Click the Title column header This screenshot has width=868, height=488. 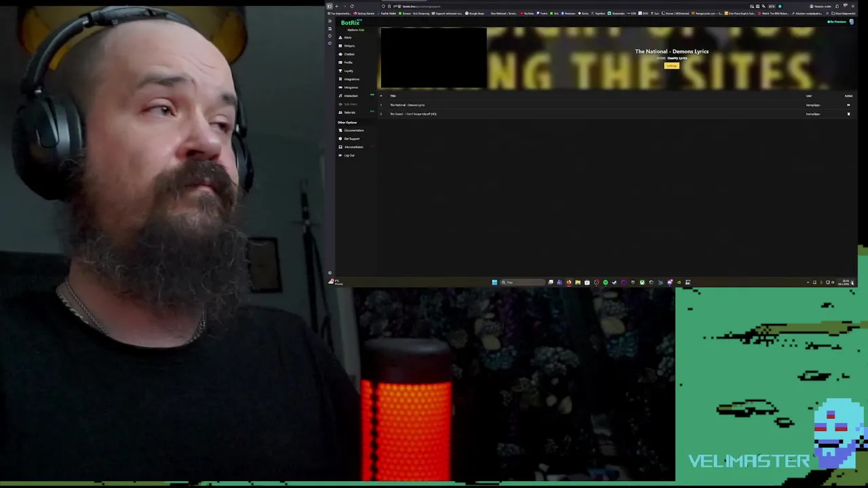pos(393,96)
